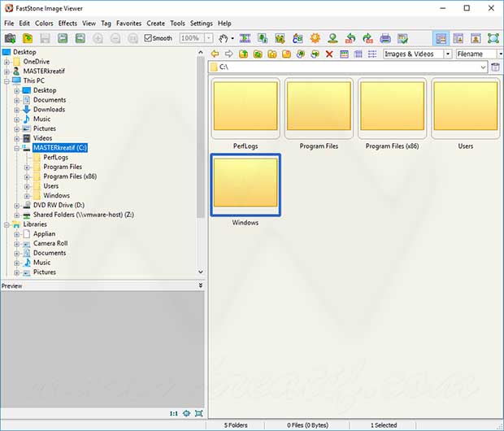504x431 pixels.
Task: Click the trash bin icon beside path box
Action: [x=496, y=67]
